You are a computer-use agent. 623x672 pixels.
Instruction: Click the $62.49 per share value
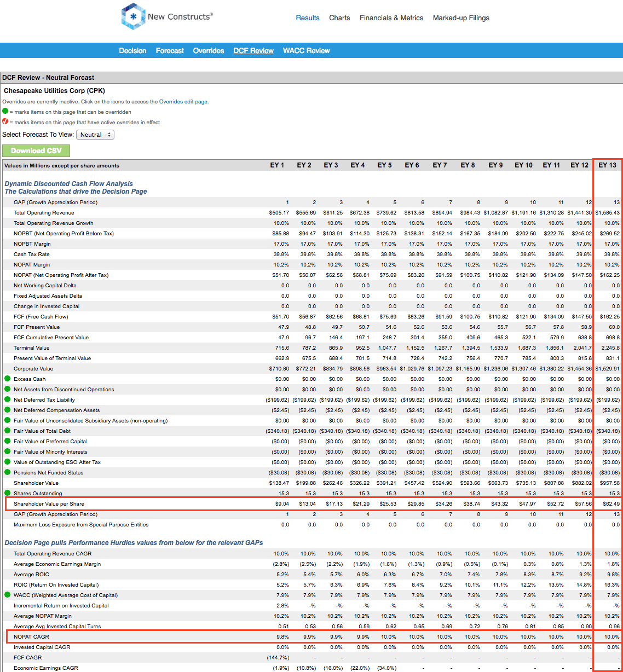[x=611, y=503]
